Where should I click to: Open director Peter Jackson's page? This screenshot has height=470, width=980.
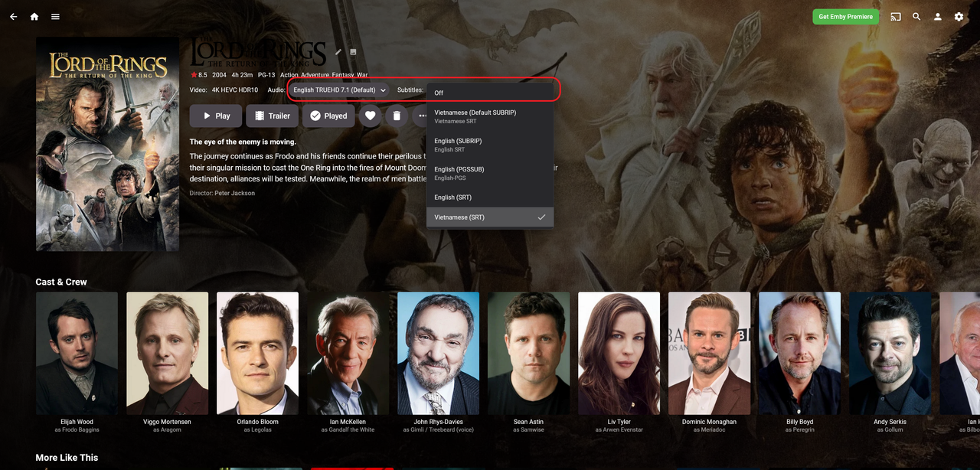pyautogui.click(x=234, y=194)
